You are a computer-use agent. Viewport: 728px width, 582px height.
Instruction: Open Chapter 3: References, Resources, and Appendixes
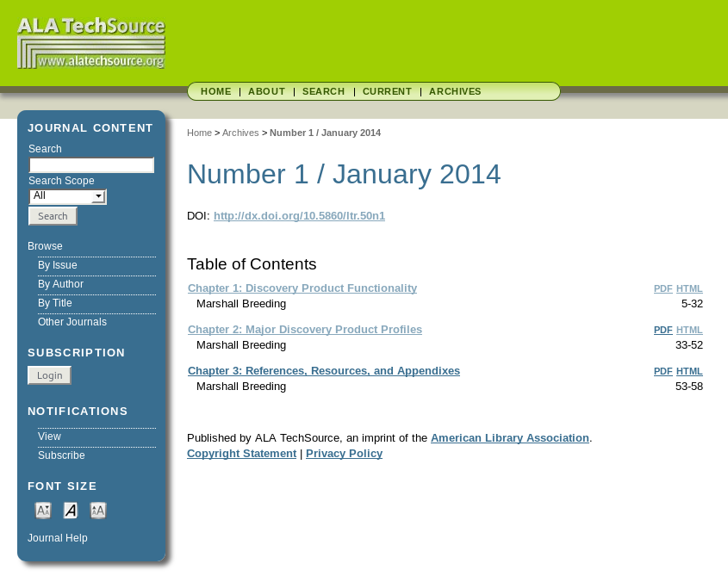(324, 371)
